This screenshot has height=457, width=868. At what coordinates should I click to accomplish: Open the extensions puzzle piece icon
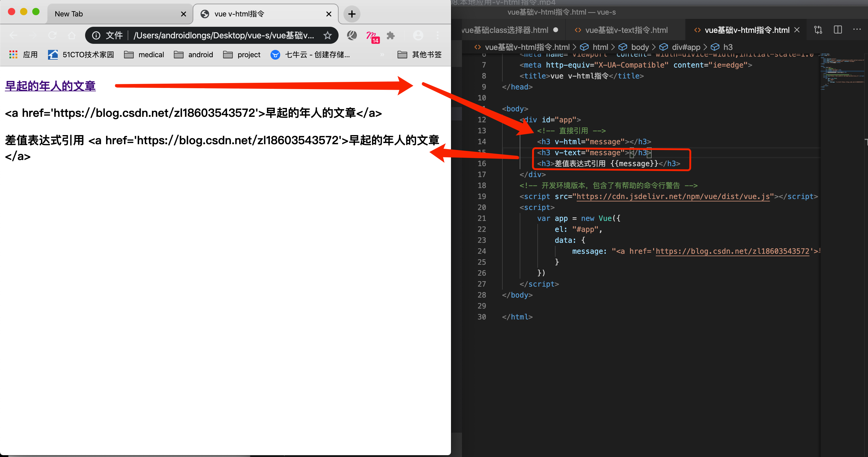coord(390,35)
